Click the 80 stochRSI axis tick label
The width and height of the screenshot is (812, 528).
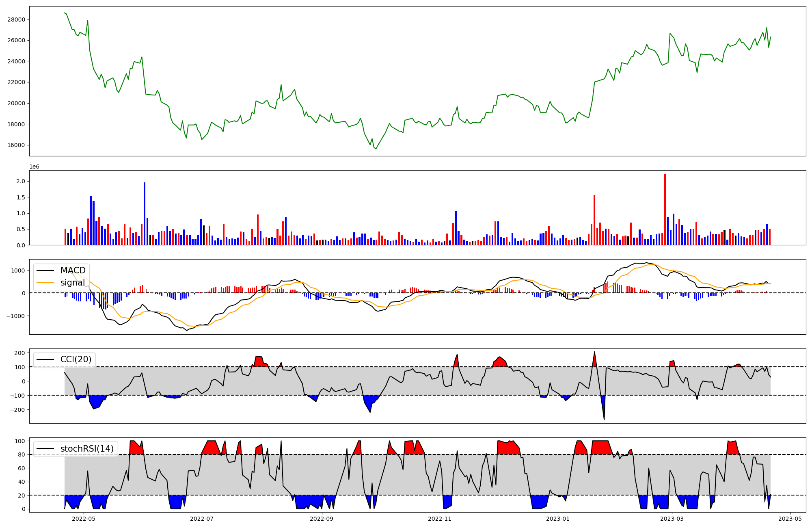(x=22, y=454)
